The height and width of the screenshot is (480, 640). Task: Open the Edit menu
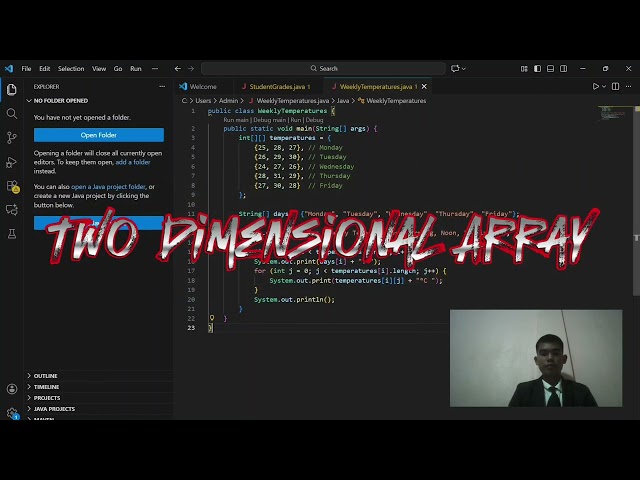[x=44, y=69]
